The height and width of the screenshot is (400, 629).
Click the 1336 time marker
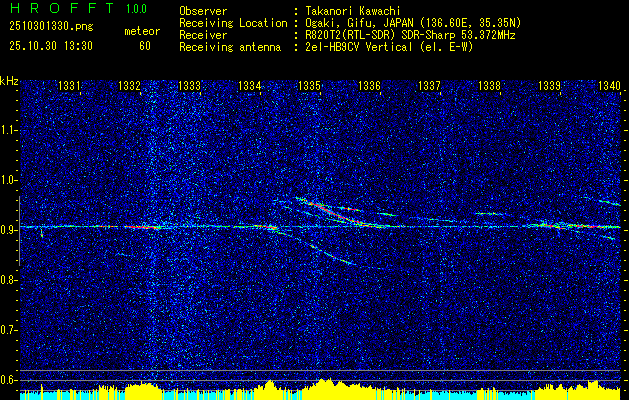click(x=369, y=85)
